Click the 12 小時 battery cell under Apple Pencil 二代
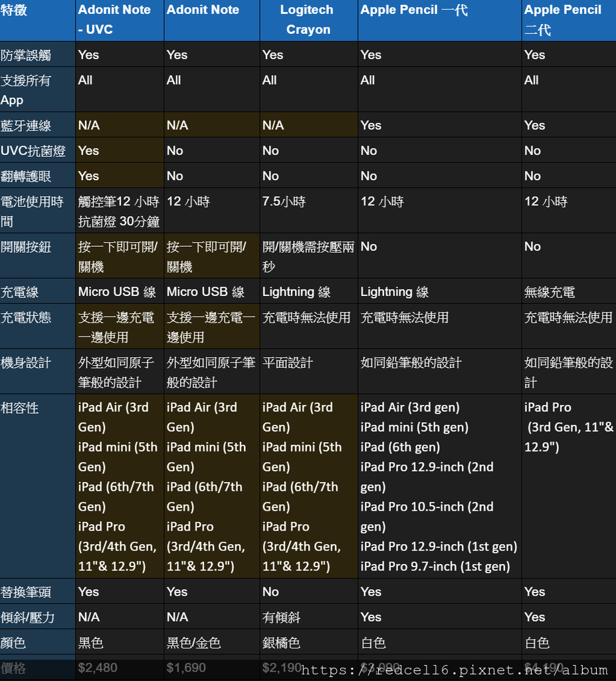 (x=569, y=210)
